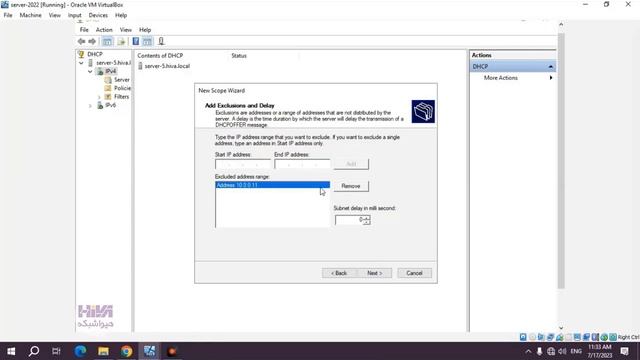Open the network globe icon in the system tray

pyautogui.click(x=551, y=351)
